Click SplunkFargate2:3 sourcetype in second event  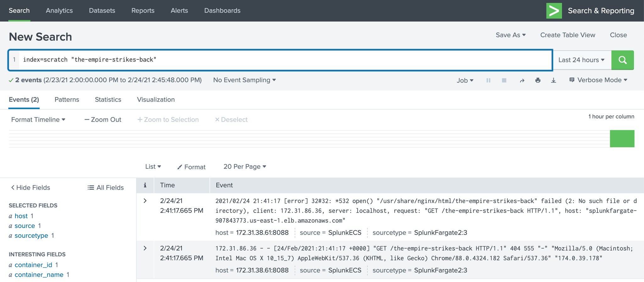coord(441,270)
